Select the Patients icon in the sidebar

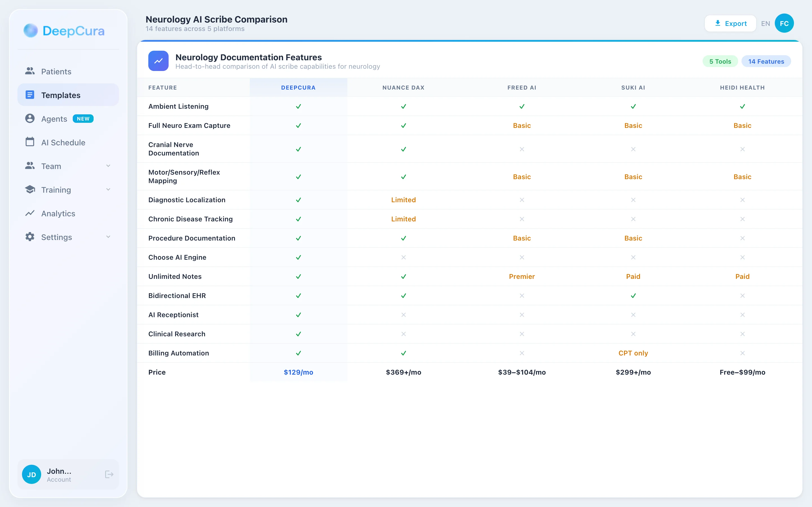(30, 71)
